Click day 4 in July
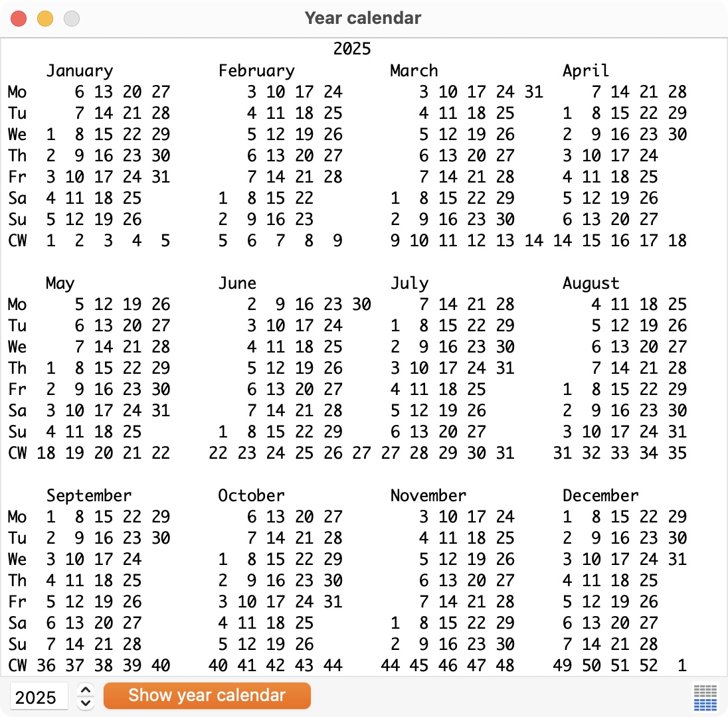Viewport: 728px width, 717px height. [x=395, y=389]
